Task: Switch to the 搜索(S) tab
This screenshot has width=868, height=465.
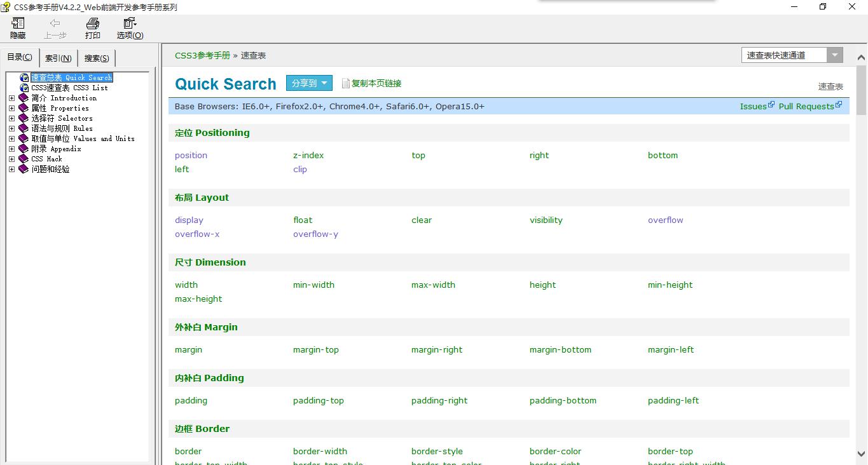Action: click(x=97, y=58)
